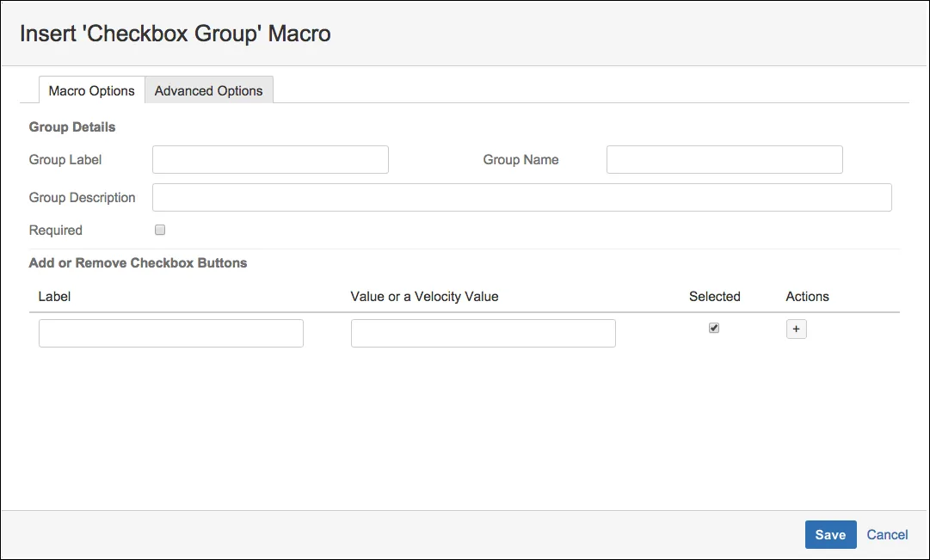Viewport: 930px width, 560px height.
Task: Click the 'Actions' column header
Action: (x=807, y=297)
